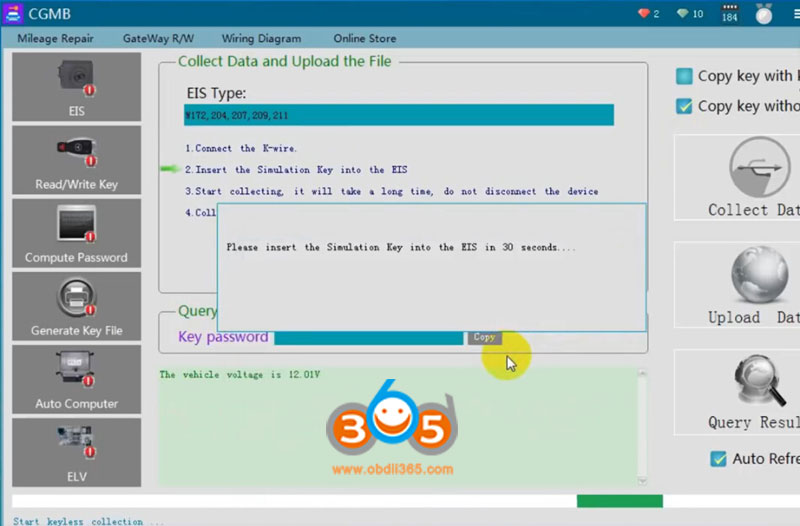The height and width of the screenshot is (526, 800).
Task: Uncheck the second Copy key checkbox
Action: click(x=684, y=106)
